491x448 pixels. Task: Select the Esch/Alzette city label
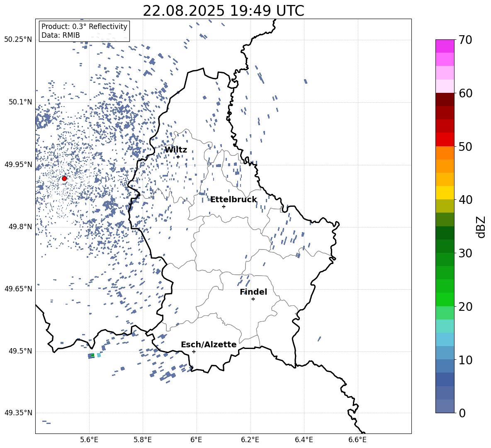tap(209, 344)
